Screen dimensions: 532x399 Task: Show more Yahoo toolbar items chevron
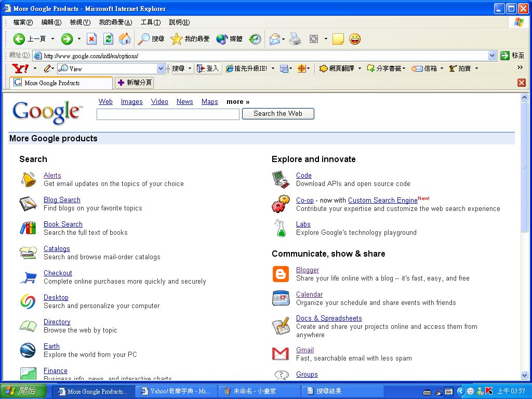click(520, 68)
